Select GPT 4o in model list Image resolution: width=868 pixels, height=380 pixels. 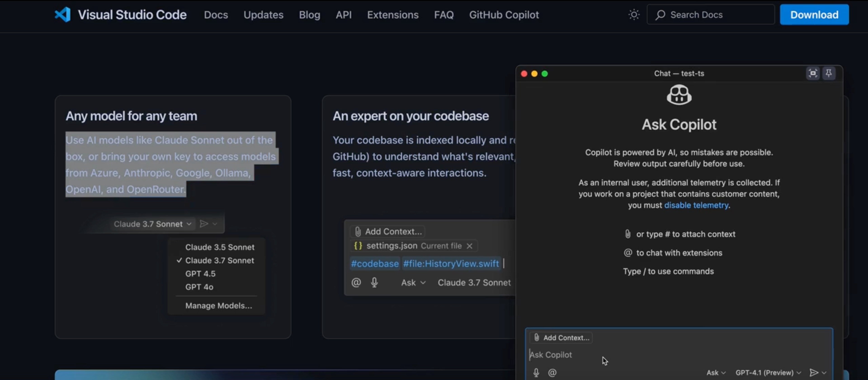199,287
